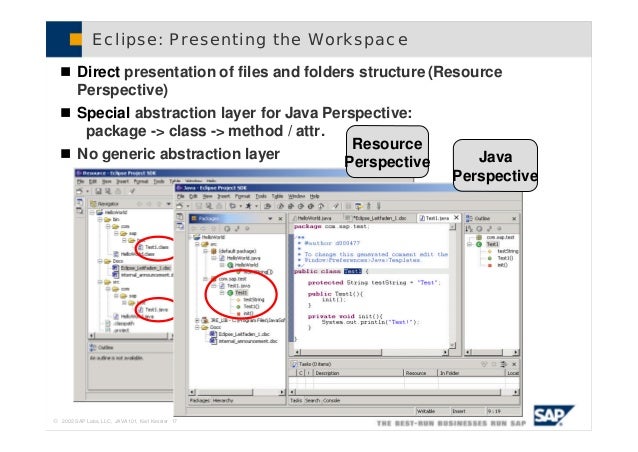Collapse (default package) node in Packages view

[206, 251]
